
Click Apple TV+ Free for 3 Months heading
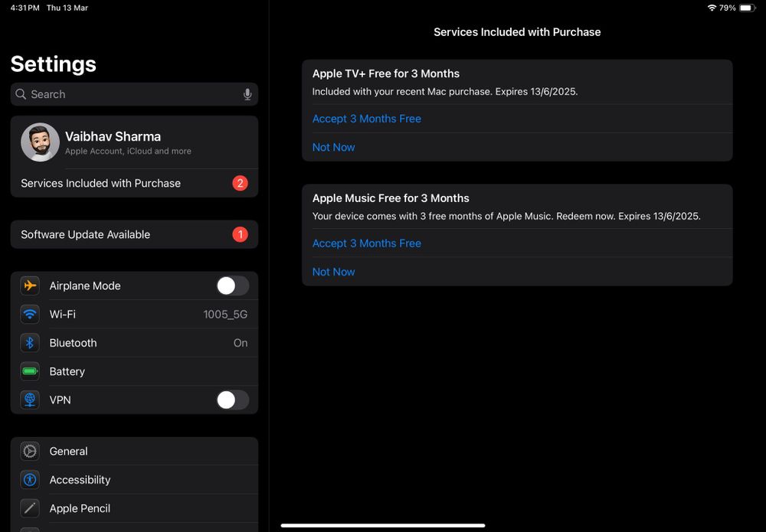pos(386,73)
